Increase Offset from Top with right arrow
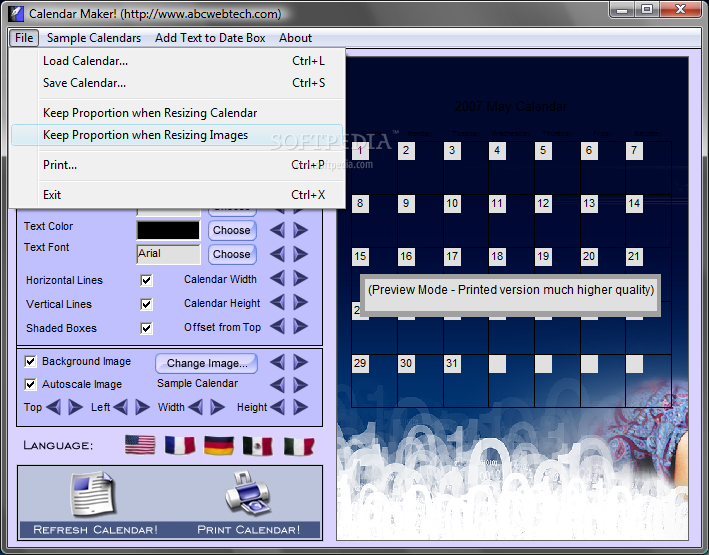The width and height of the screenshot is (709, 555). pyautogui.click(x=300, y=326)
